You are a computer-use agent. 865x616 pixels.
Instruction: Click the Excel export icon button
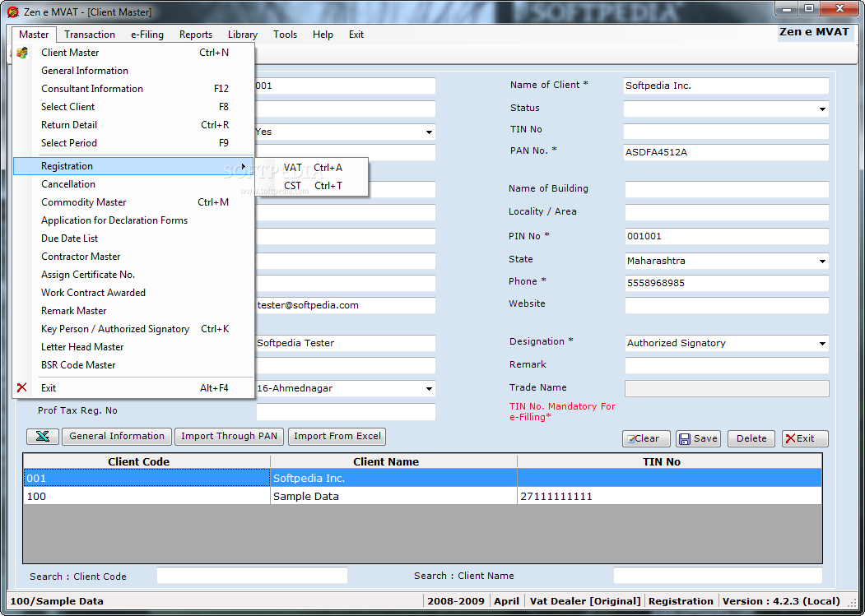point(43,436)
